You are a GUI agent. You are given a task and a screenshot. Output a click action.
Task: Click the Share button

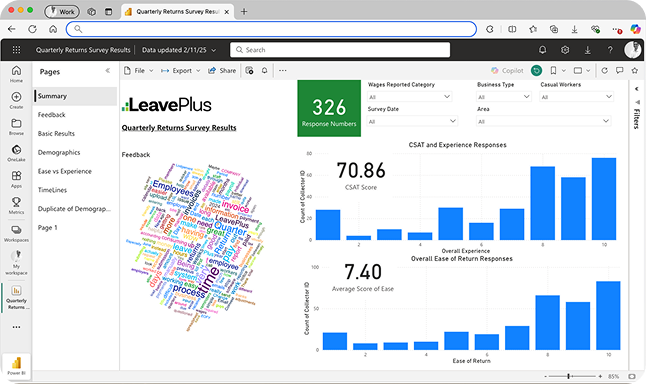(x=222, y=70)
